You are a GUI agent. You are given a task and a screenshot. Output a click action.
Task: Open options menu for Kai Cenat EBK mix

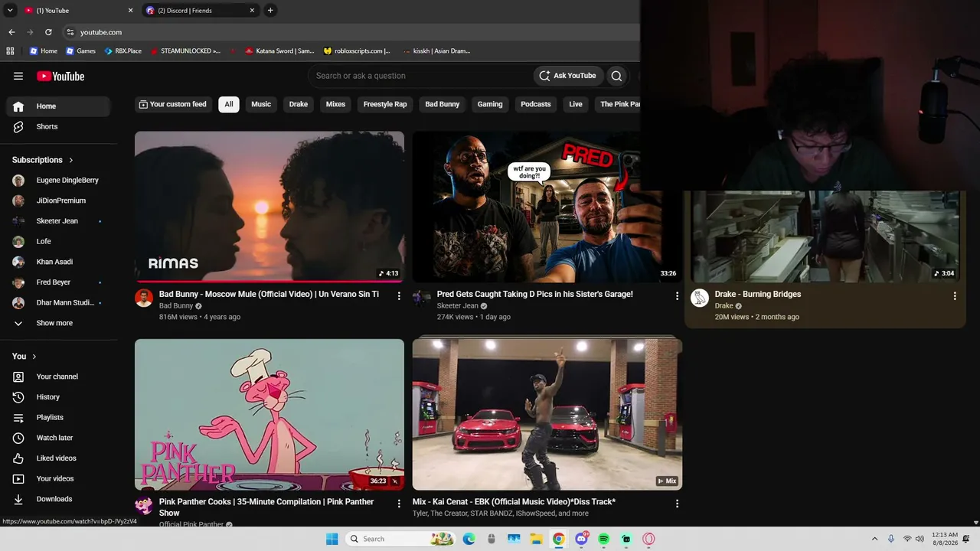[677, 504]
